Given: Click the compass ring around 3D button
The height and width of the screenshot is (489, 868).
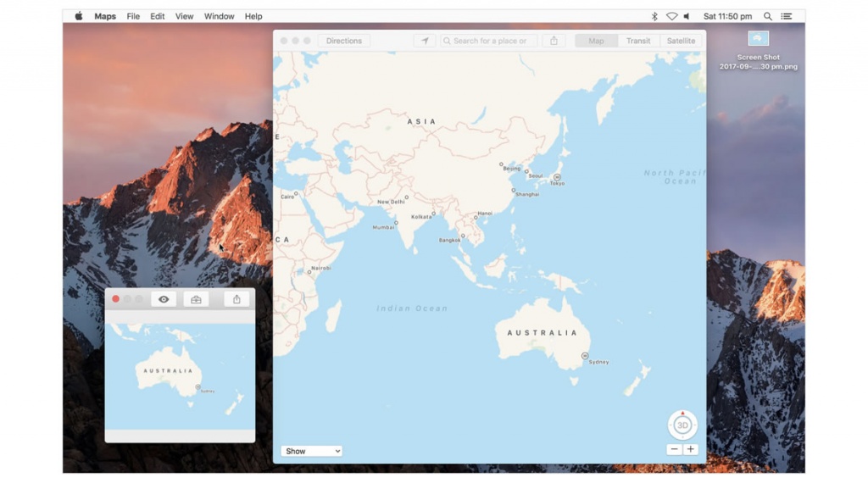Looking at the screenshot, I should click(682, 413).
